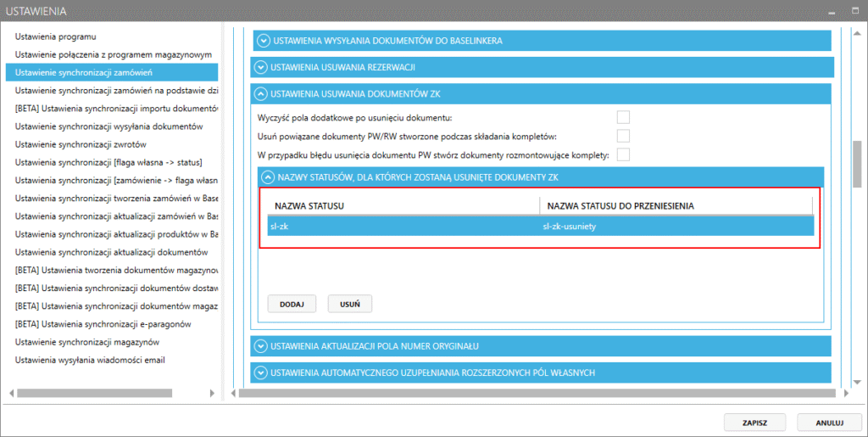Screen dimensions: 868x437
Task: Expand the reservation removal settings chevron icon
Action: (x=263, y=67)
